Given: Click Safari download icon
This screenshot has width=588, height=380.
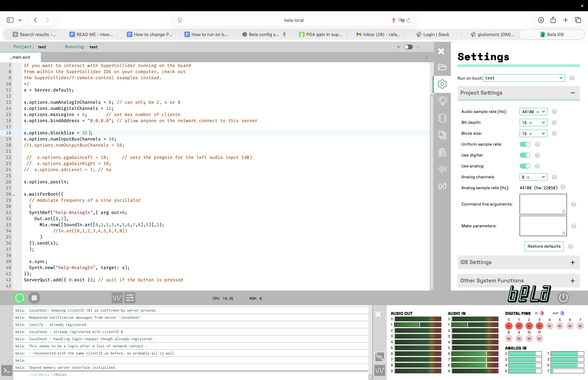Looking at the screenshot, I should point(541,20).
